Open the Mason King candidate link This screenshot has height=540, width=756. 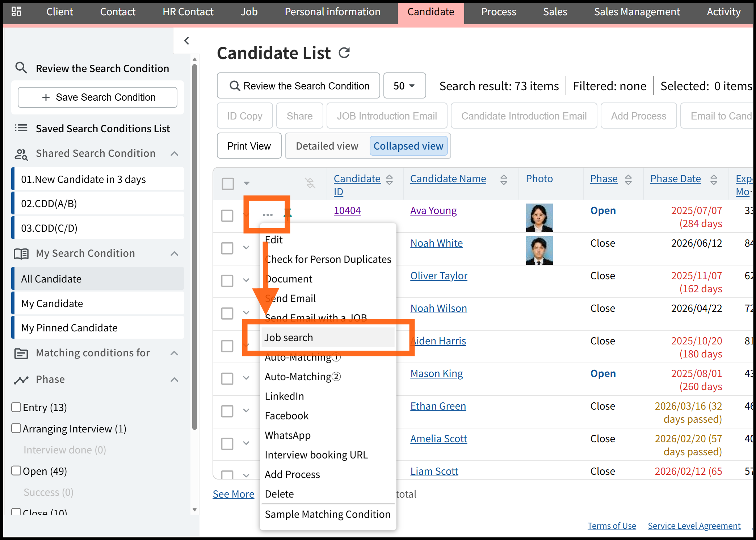click(x=436, y=373)
